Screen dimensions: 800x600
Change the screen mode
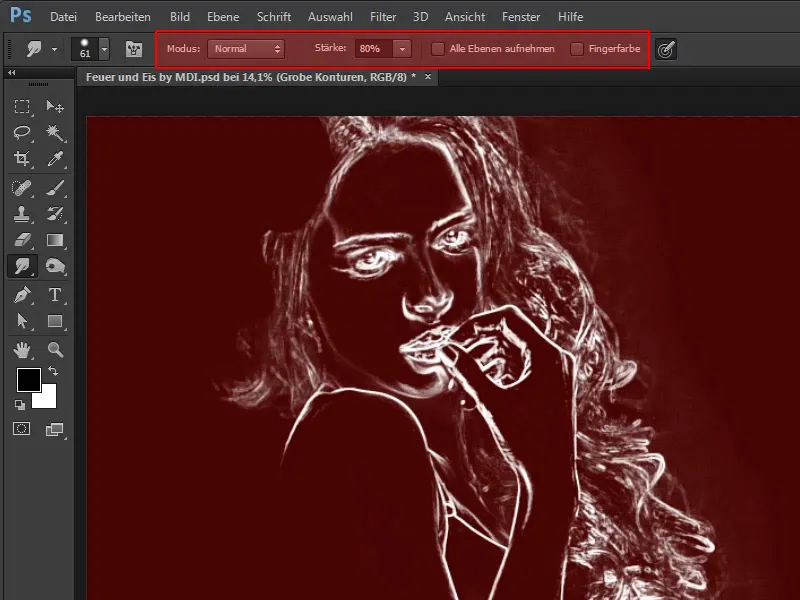[54, 430]
